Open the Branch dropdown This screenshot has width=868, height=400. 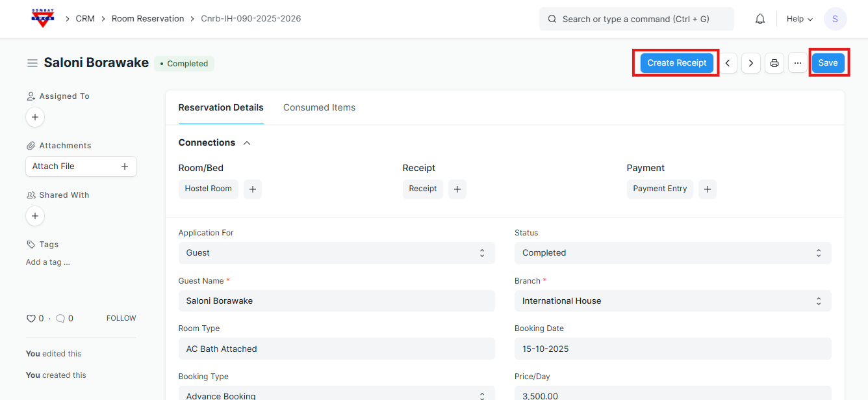coord(672,301)
